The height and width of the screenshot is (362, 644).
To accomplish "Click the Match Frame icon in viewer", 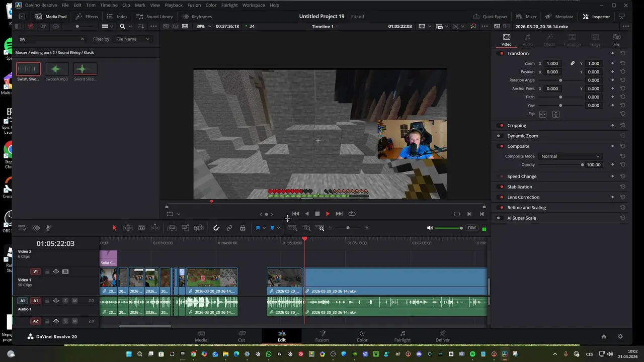I will click(x=457, y=214).
